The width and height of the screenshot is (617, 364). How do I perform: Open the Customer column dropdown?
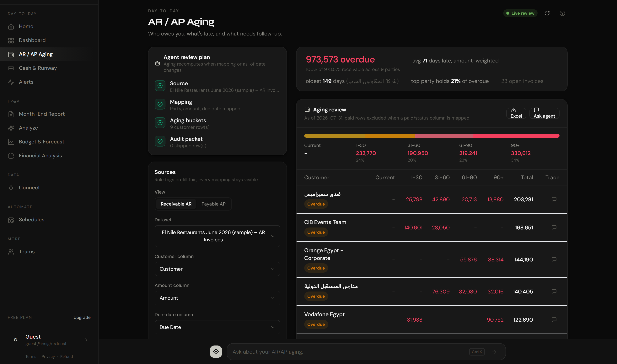click(217, 269)
